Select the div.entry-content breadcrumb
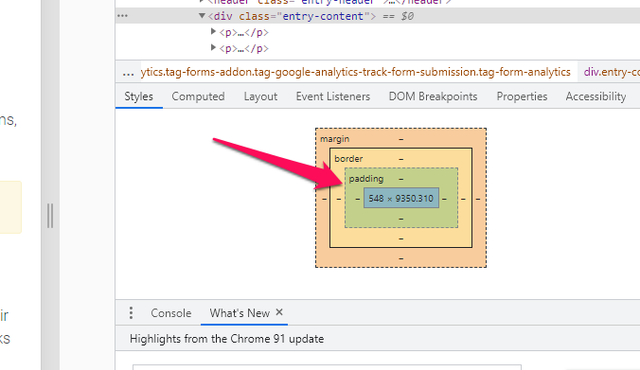The image size is (640, 370). (611, 72)
